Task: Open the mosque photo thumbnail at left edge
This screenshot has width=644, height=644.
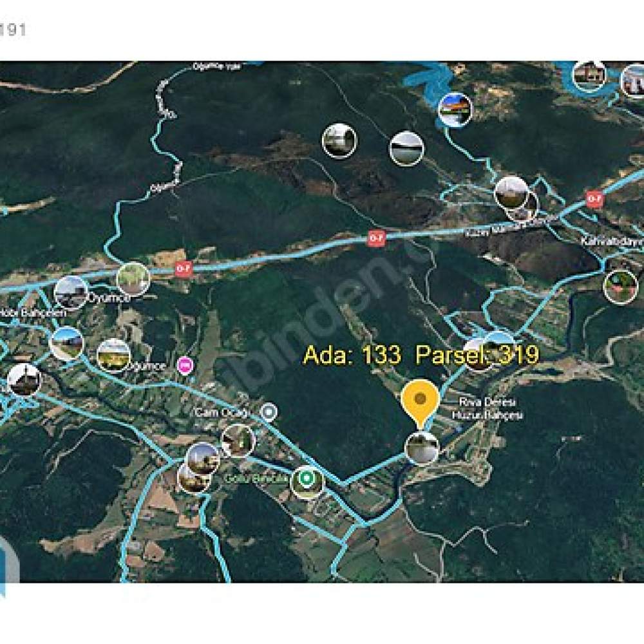Action: coord(24,380)
